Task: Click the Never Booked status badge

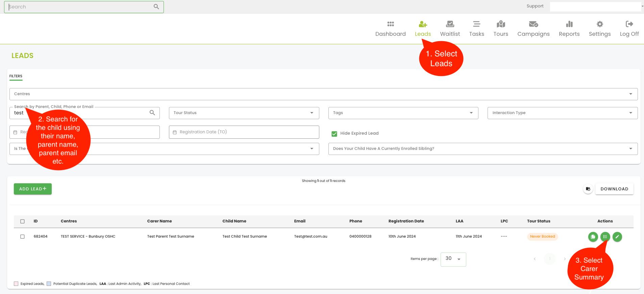Action: (x=542, y=237)
